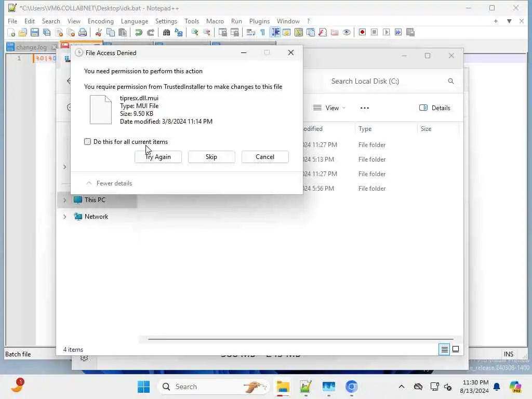
Task: Click the plus button in Notepad++ menu bar
Action: coord(496,21)
